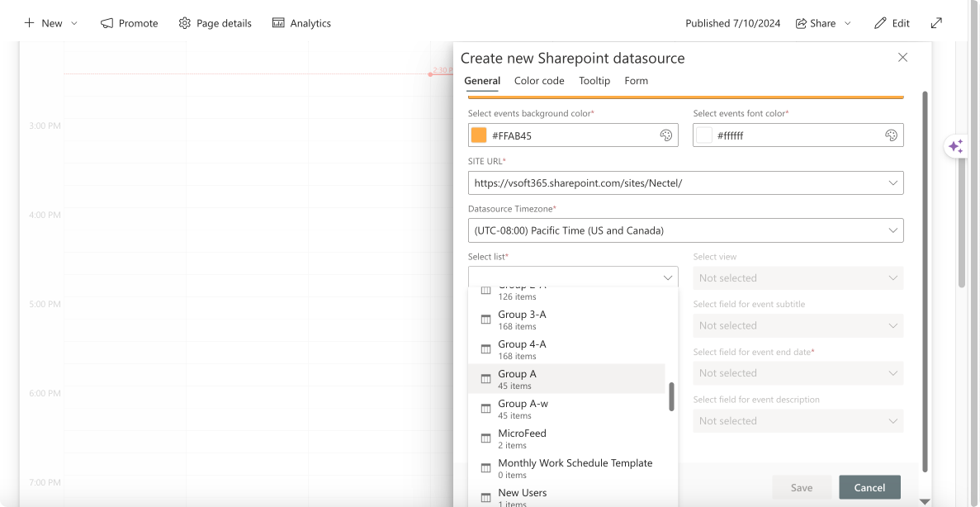Select Group A-w list option
This screenshot has width=980, height=507.
pos(566,409)
